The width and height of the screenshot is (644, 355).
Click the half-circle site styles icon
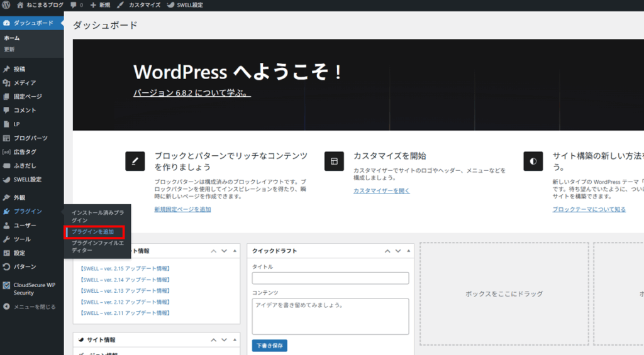(533, 161)
